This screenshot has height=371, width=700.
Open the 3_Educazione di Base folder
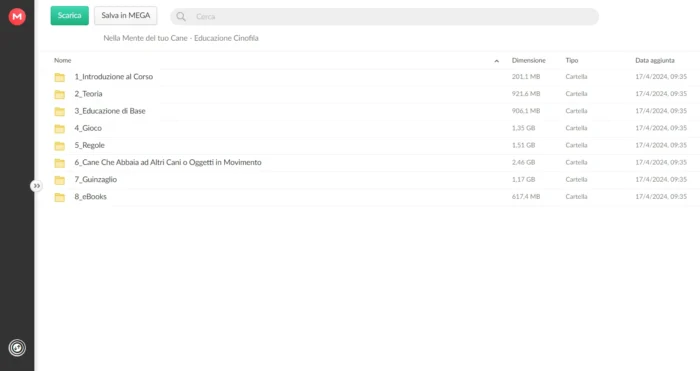click(110, 111)
